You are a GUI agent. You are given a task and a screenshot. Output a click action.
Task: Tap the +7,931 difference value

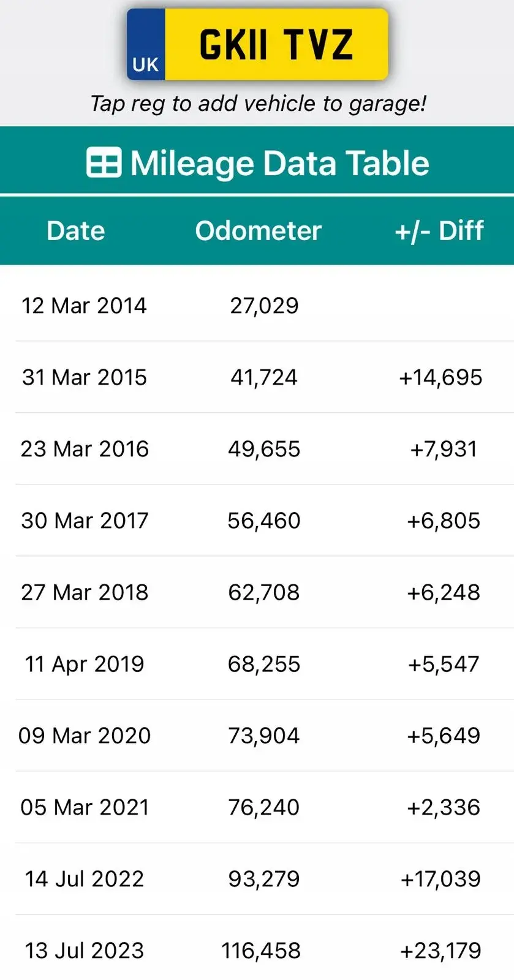443,448
